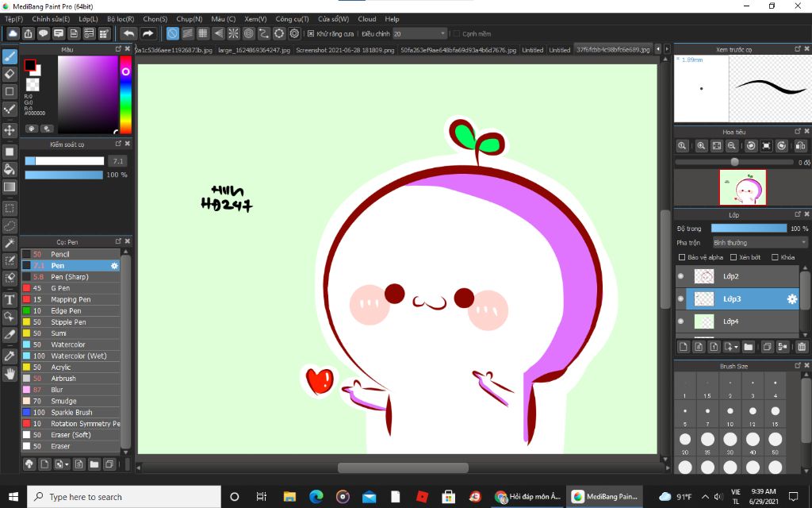812x508 pixels.
Task: Click the horizontal canvas scrollbar
Action: click(403, 468)
